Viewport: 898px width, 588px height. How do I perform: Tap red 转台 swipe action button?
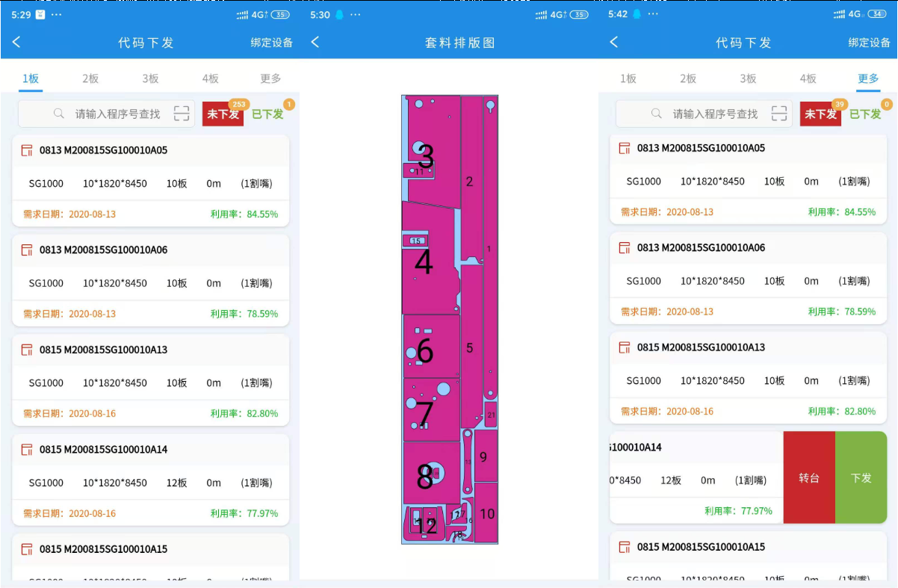point(809,477)
